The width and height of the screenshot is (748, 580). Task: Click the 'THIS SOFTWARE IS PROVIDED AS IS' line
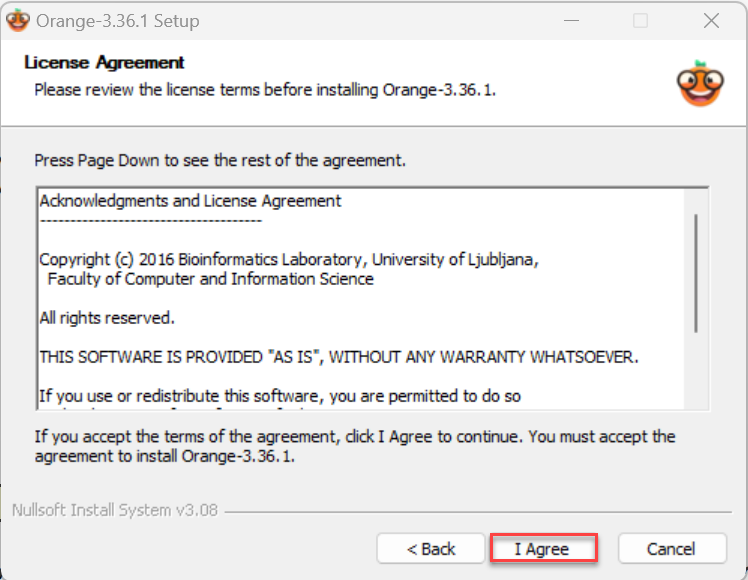click(339, 357)
